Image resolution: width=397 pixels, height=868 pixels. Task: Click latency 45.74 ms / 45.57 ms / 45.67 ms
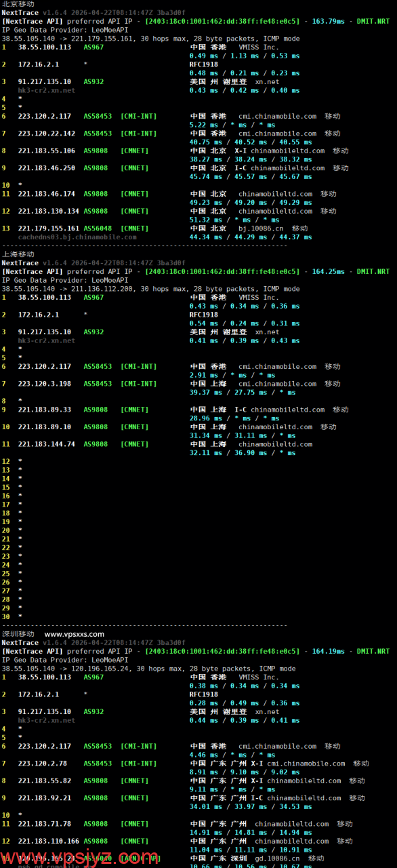(251, 177)
